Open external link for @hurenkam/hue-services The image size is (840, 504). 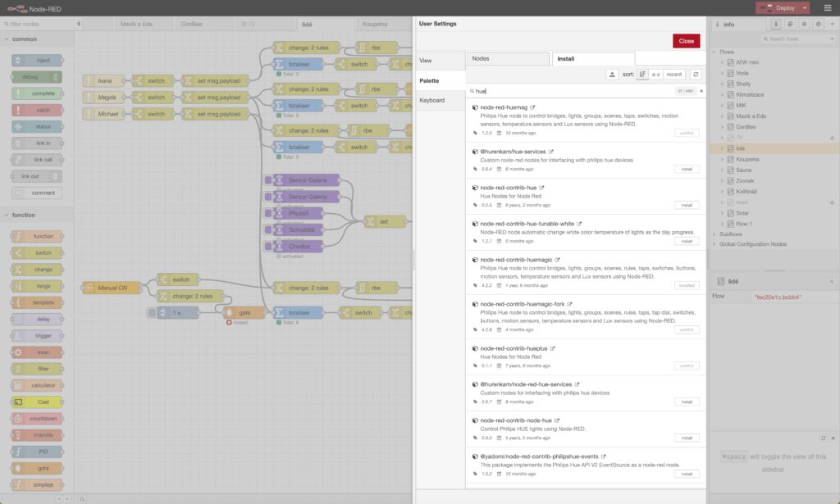pyautogui.click(x=550, y=152)
